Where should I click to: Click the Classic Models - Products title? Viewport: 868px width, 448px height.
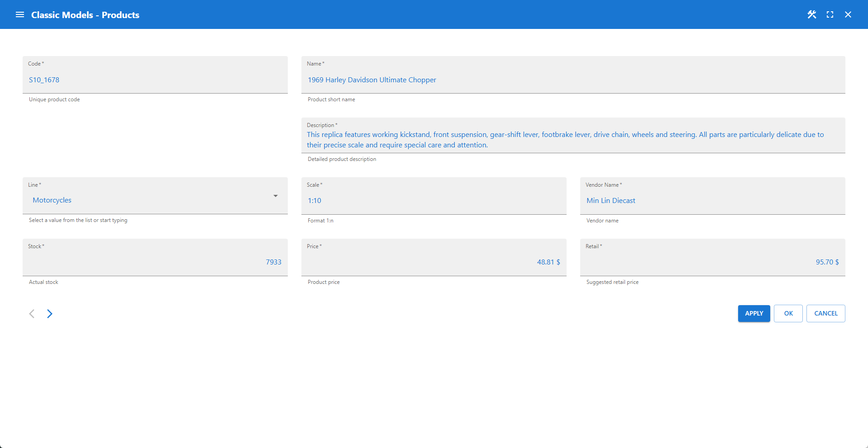85,15
